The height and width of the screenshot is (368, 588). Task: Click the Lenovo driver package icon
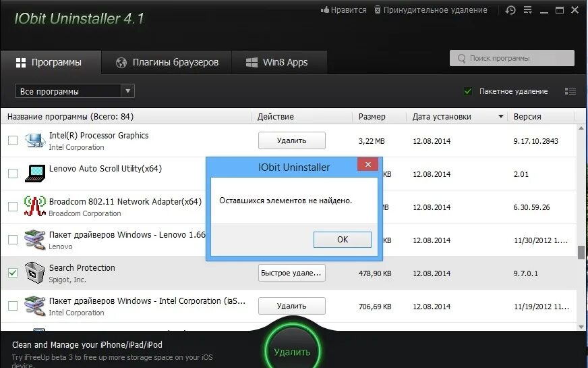tap(35, 240)
